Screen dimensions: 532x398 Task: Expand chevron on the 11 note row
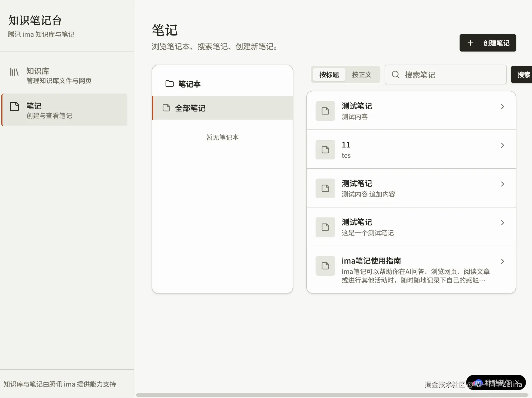tap(503, 145)
